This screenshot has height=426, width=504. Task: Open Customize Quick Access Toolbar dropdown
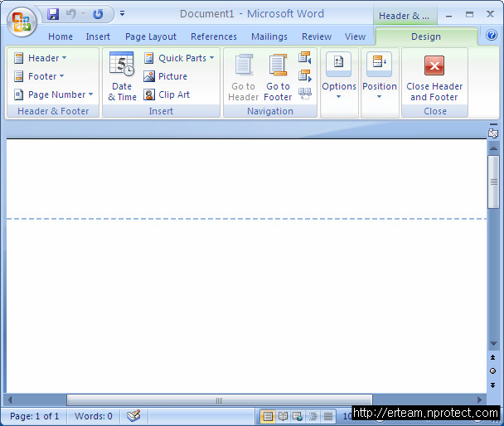pyautogui.click(x=122, y=13)
